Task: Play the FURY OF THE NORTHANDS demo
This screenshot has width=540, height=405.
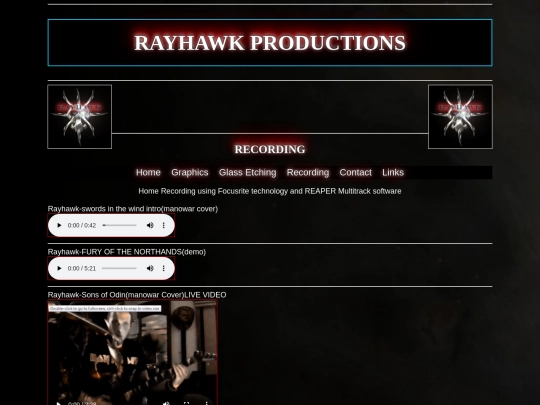Action: 59,268
